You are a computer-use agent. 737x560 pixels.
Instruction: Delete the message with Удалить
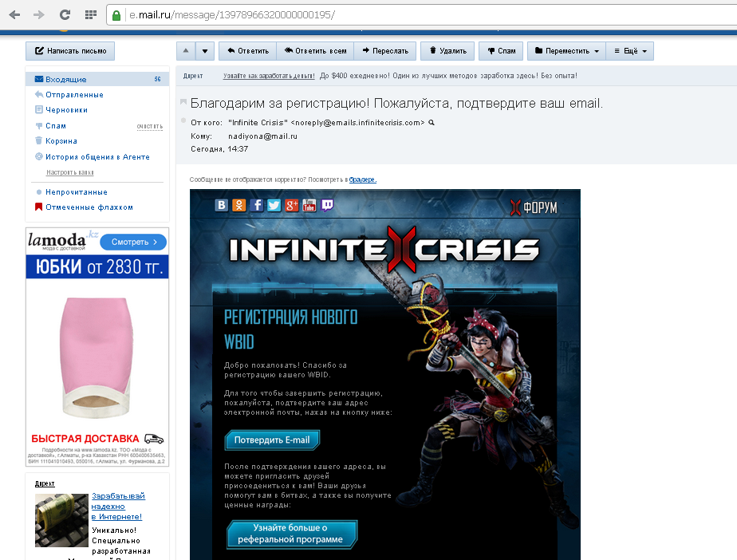[447, 51]
